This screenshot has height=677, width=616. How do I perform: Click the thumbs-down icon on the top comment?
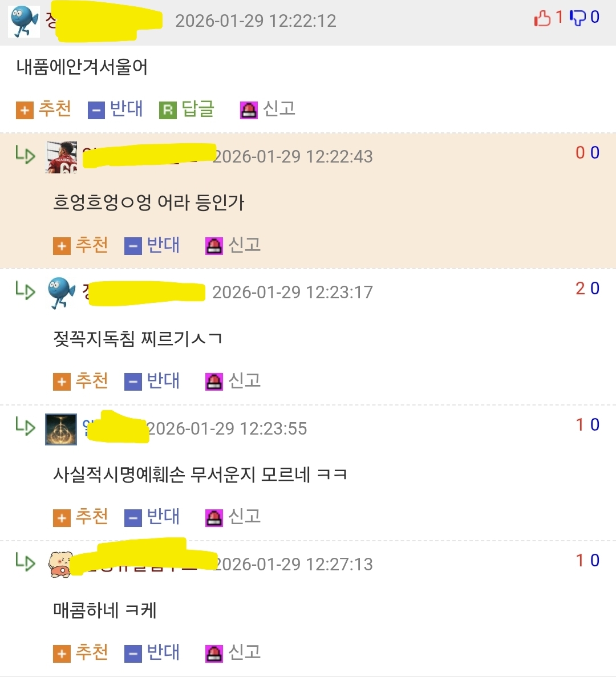[x=578, y=19]
